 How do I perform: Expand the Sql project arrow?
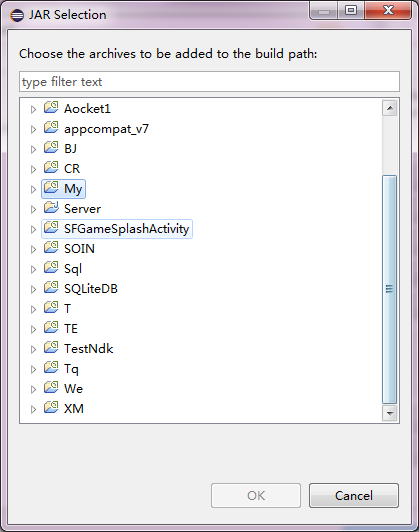33,269
